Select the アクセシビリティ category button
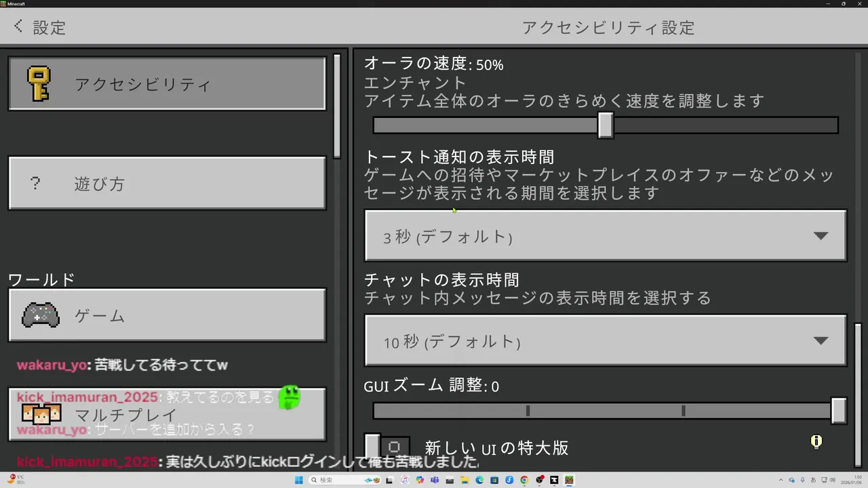Screen dimensions: 868x488 (x=167, y=83)
